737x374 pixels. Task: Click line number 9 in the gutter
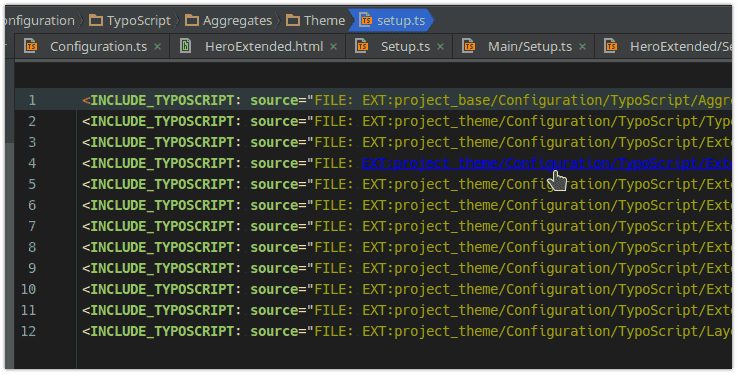tap(32, 268)
